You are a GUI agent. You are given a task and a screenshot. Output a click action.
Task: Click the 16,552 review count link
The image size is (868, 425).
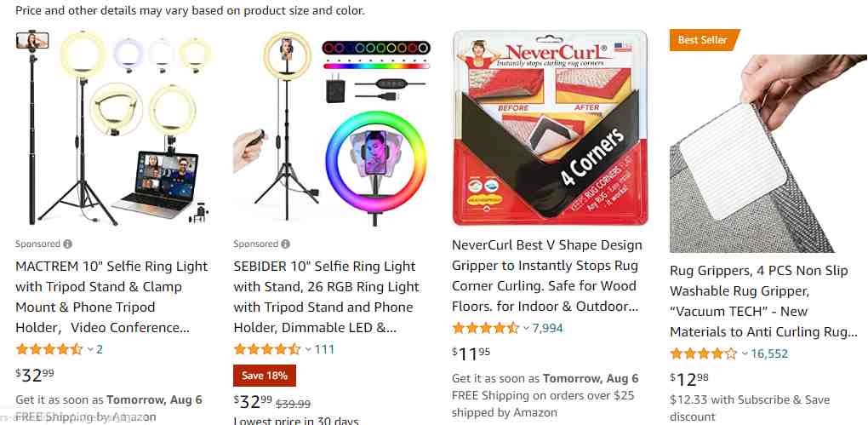point(769,353)
